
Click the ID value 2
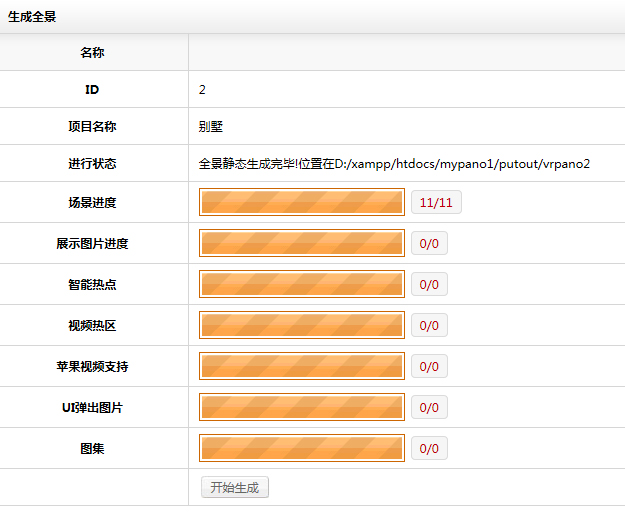[x=202, y=89]
